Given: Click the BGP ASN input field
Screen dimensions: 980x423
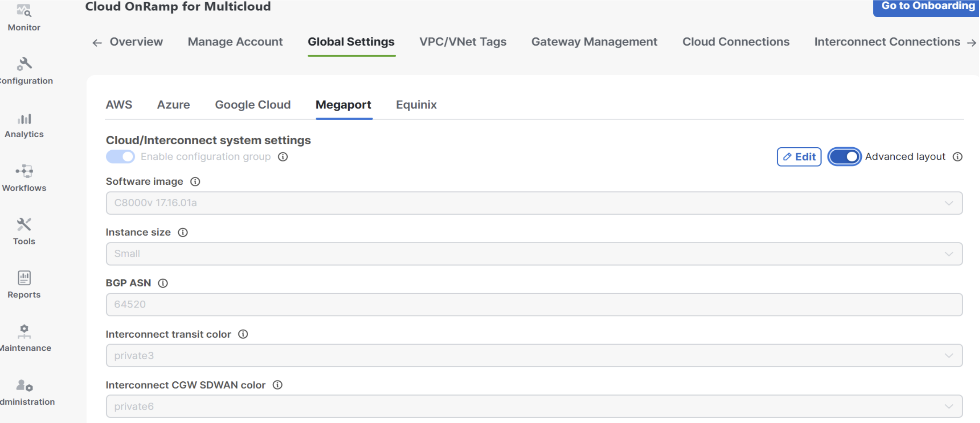Looking at the screenshot, I should pyautogui.click(x=534, y=305).
